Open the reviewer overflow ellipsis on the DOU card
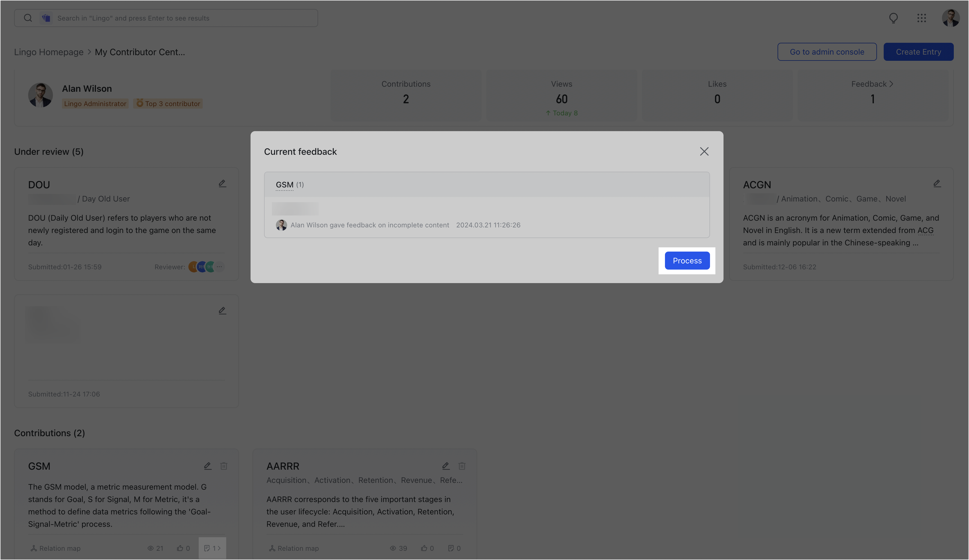969x560 pixels. click(x=220, y=266)
